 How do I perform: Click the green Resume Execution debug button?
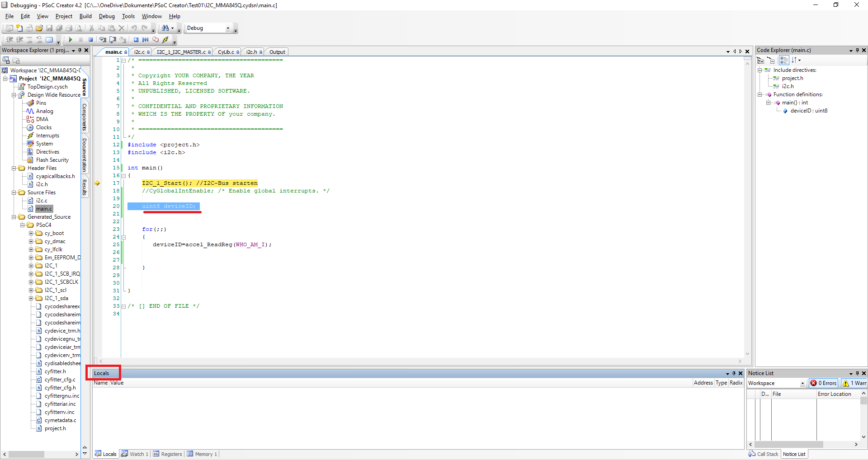(71, 40)
